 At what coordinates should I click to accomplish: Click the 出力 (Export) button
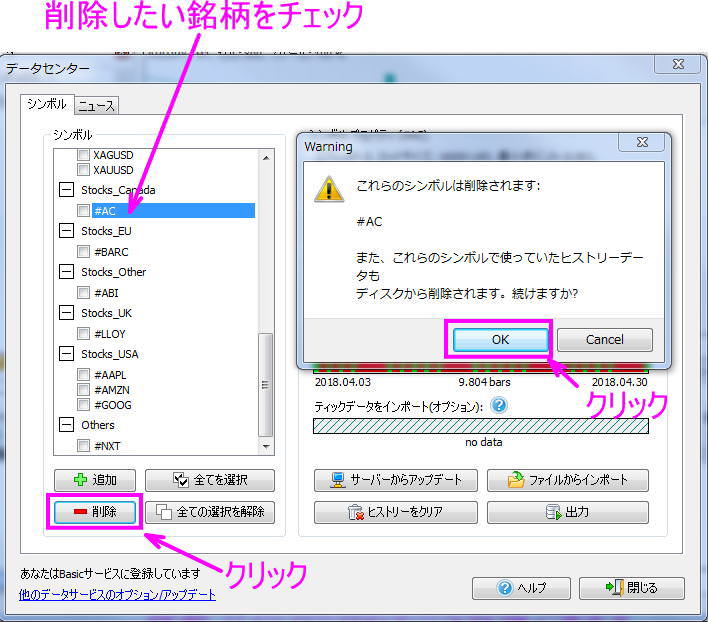567,512
